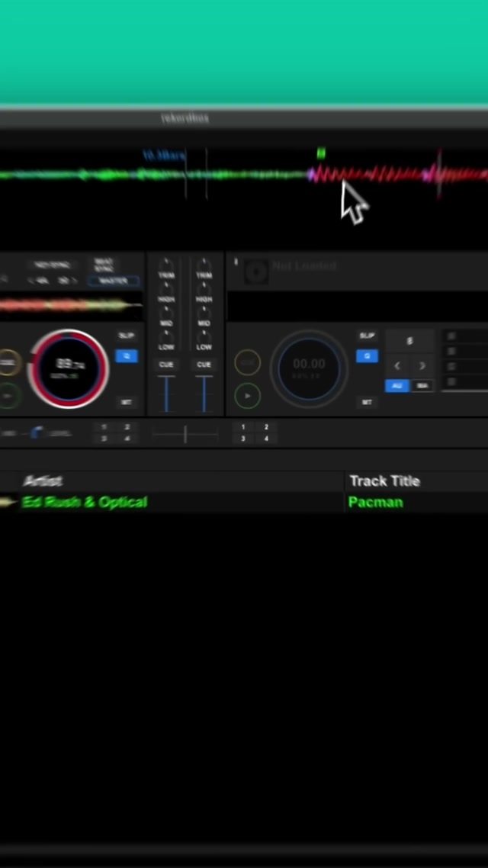Sort the track list by Artist column
The width and height of the screenshot is (488, 868).
[x=43, y=481]
